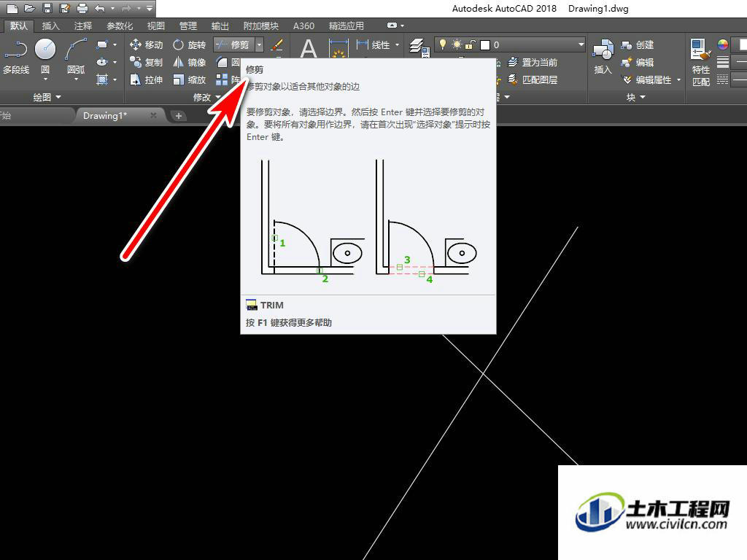Click Make Current (置为当前) layer button
747x560 pixels.
pyautogui.click(x=533, y=62)
